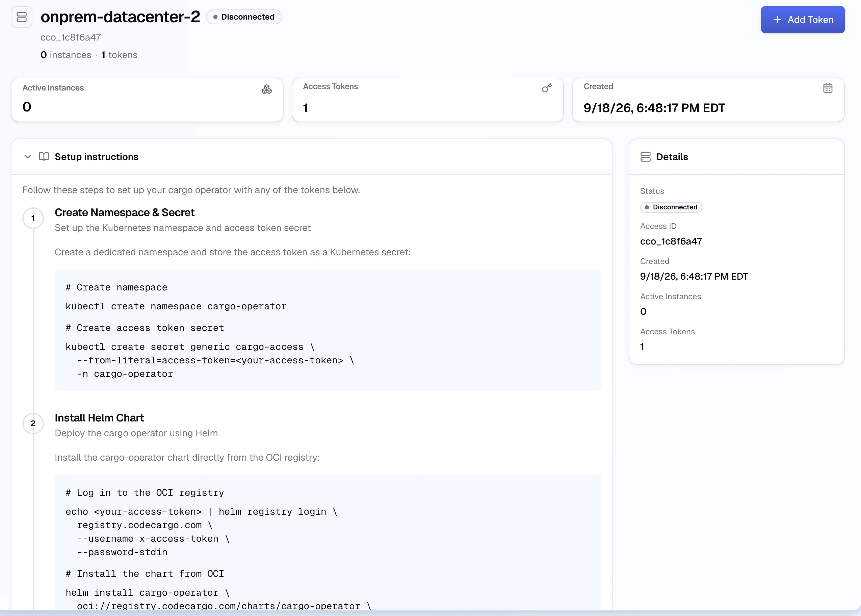Click the server icon beside Details heading
The height and width of the screenshot is (616, 861).
tap(645, 157)
